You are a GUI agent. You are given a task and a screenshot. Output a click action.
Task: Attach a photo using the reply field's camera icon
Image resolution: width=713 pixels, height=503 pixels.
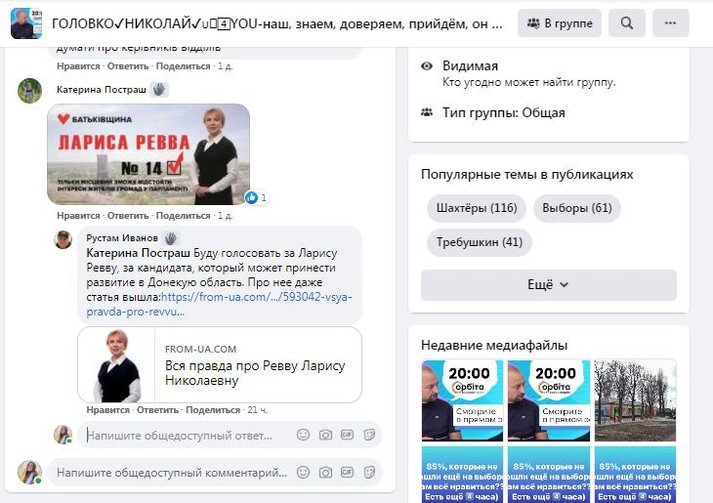[x=325, y=435]
